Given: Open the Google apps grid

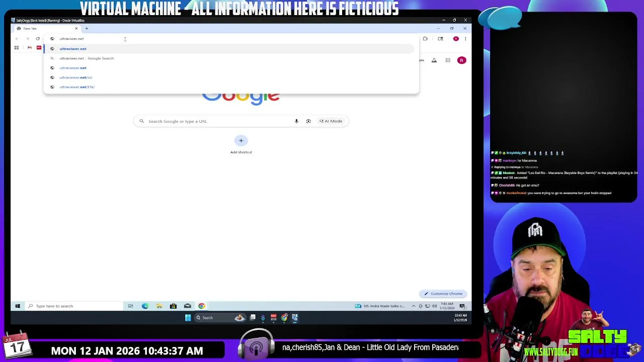Looking at the screenshot, I should (448, 60).
